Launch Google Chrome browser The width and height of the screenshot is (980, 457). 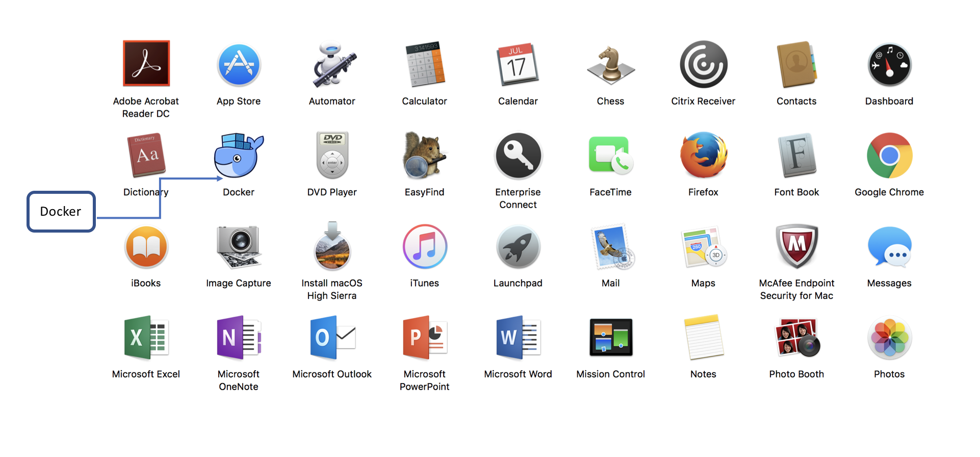[889, 156]
